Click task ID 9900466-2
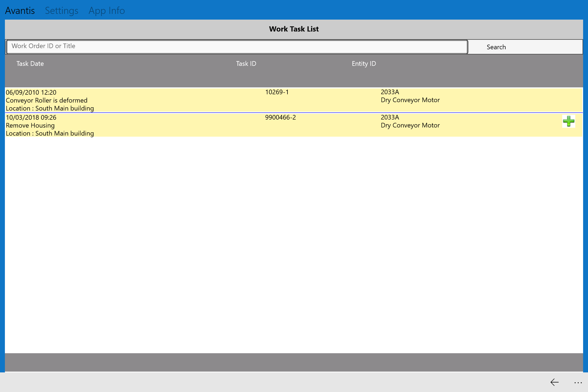The width and height of the screenshot is (588, 392). tap(280, 117)
